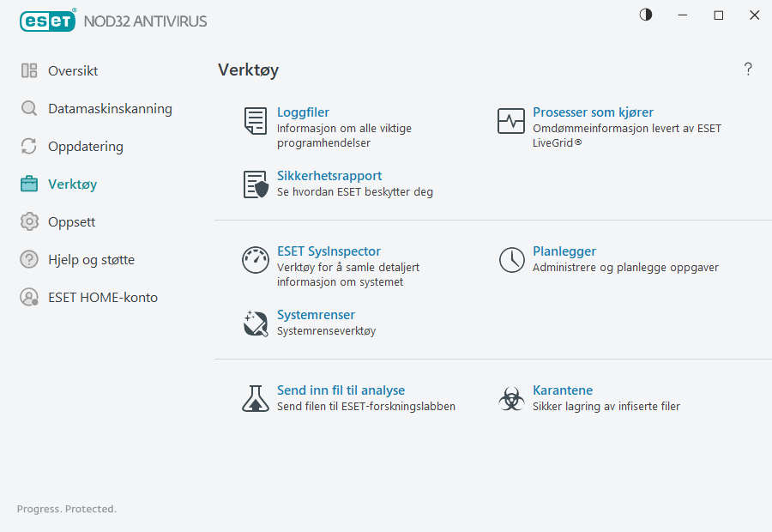Click the Send inn fil til analyse flask icon
The height and width of the screenshot is (532, 772).
(x=255, y=399)
